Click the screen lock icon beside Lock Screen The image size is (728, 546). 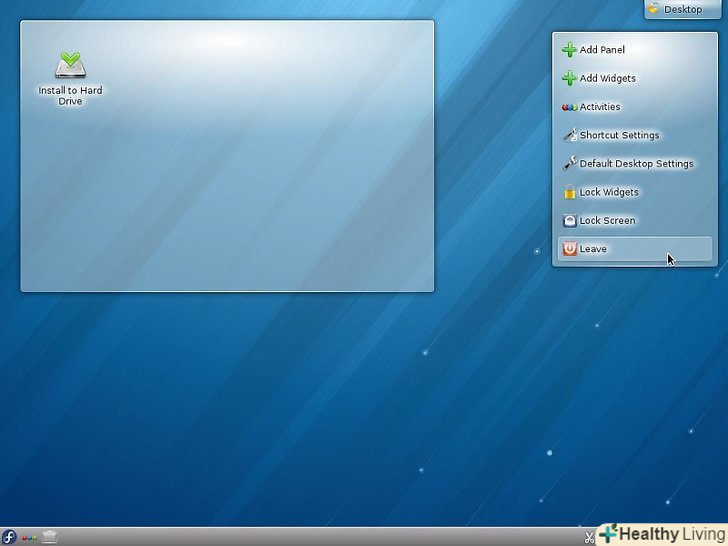click(x=569, y=221)
